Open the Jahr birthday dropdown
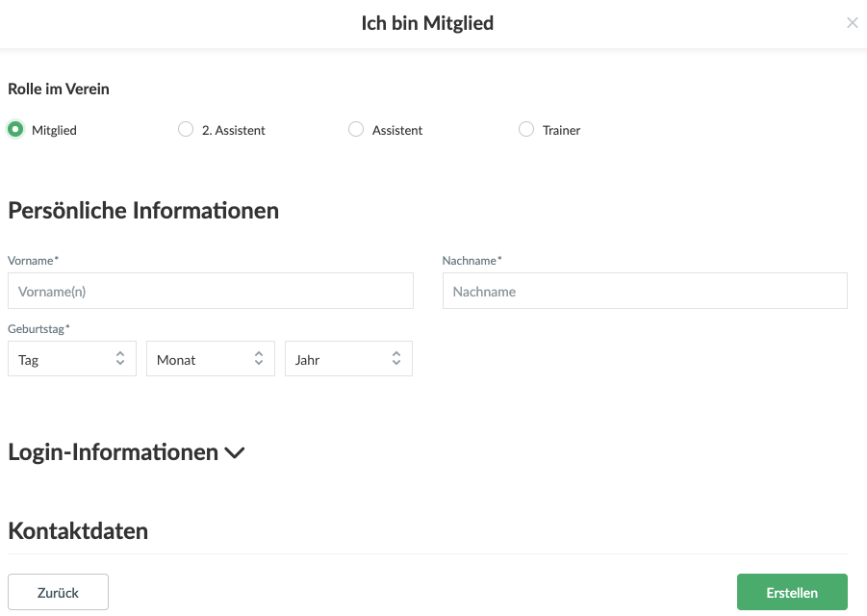Viewport: 867px width, 616px height. click(x=348, y=359)
